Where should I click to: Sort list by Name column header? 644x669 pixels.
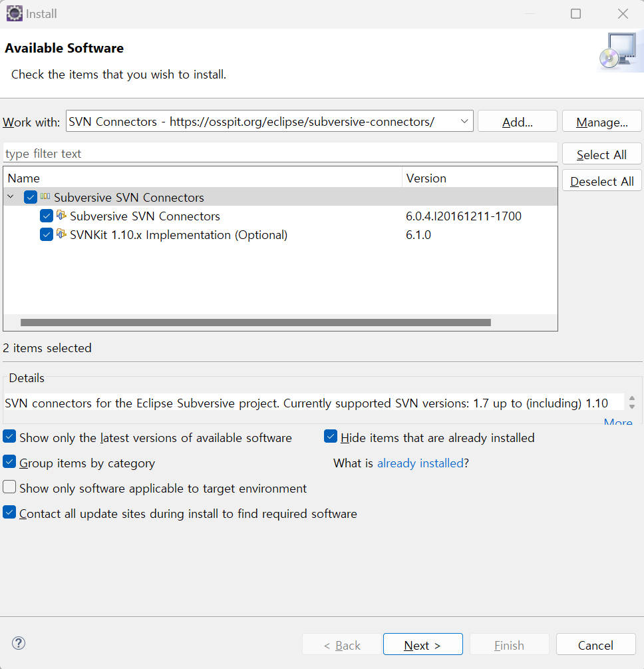click(x=200, y=178)
